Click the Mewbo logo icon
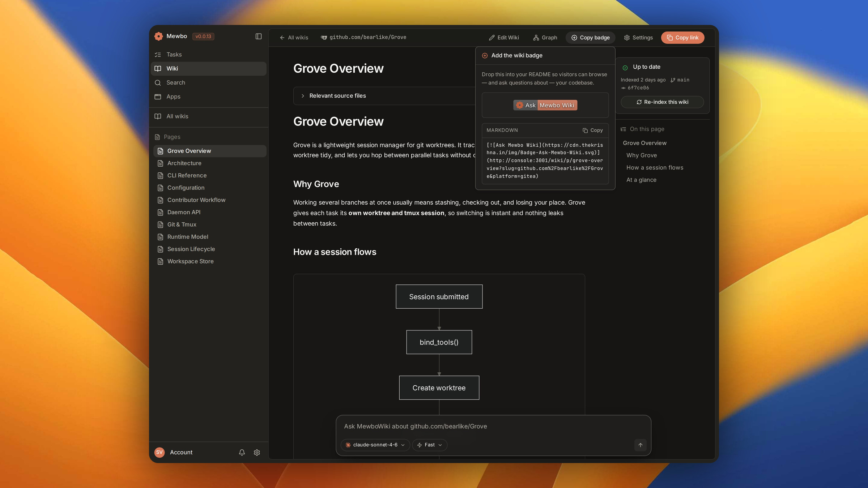Screen dimensions: 868x488 tap(158, 36)
